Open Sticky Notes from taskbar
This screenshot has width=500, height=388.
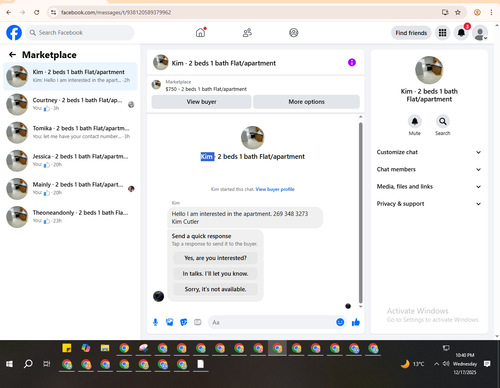[x=67, y=348]
